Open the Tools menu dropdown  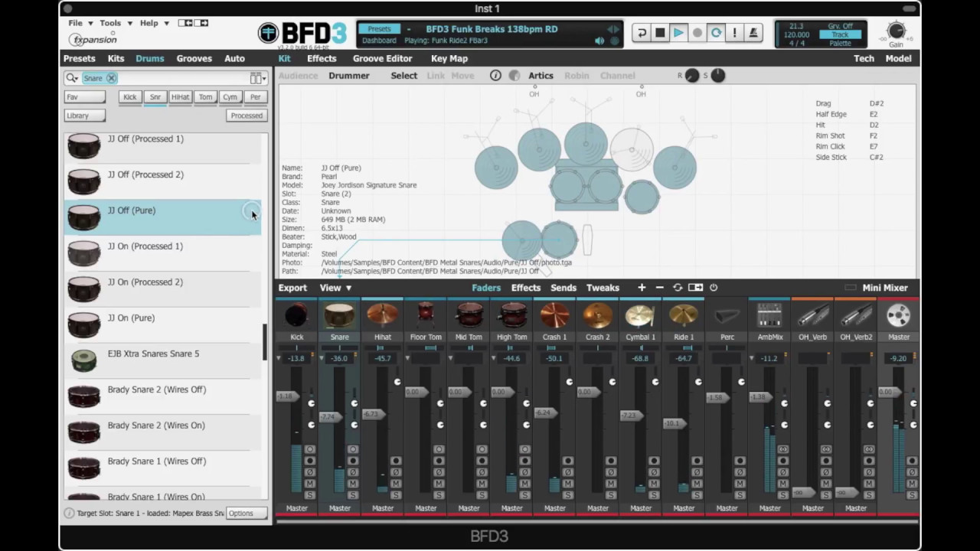(116, 23)
